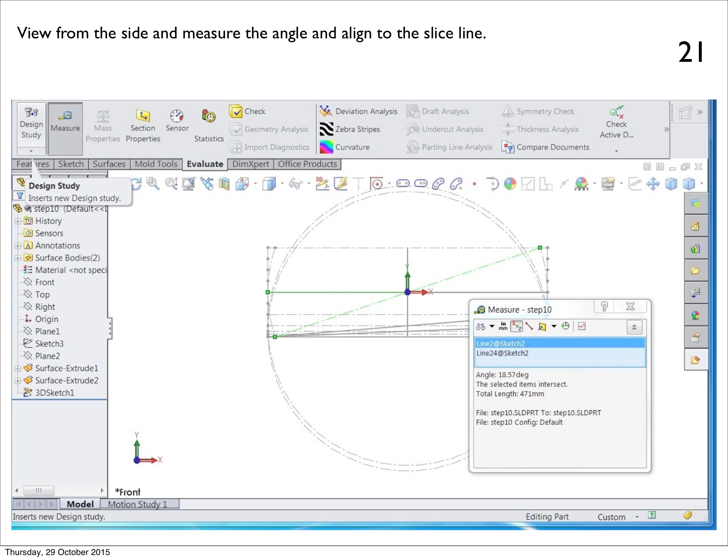Image resolution: width=728 pixels, height=560 pixels.
Task: Click the Point-to-Point measure icon
Action: click(x=529, y=326)
